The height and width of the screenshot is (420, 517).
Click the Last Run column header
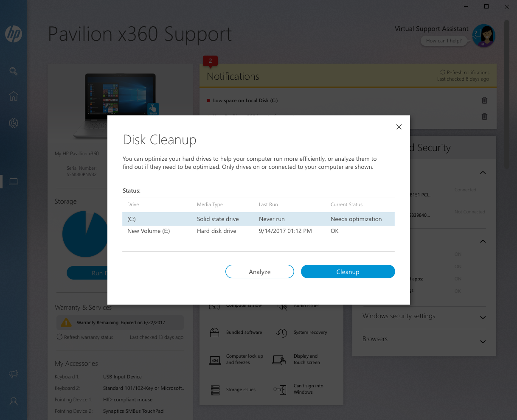pos(268,204)
